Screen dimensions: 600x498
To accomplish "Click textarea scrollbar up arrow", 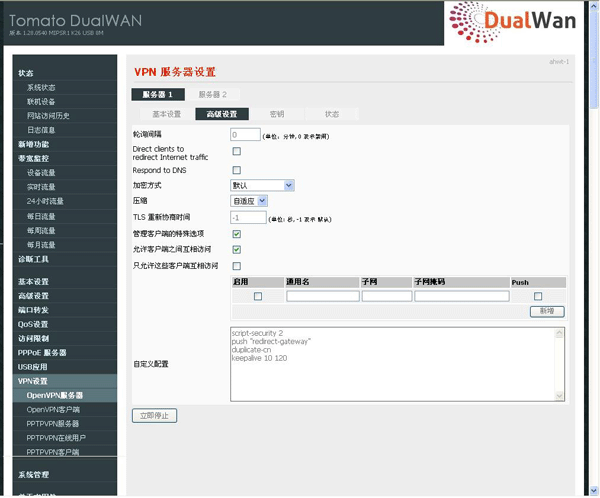I will pyautogui.click(x=559, y=333).
